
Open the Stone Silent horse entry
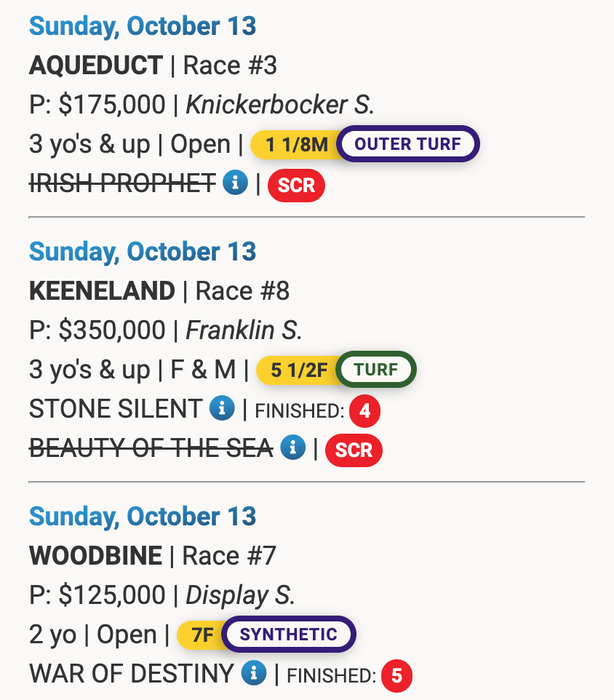pos(115,409)
